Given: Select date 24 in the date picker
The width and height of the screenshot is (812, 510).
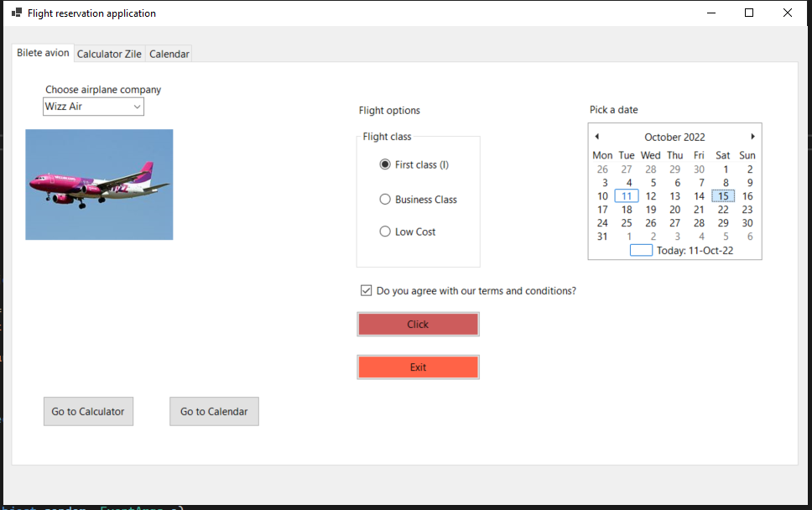Looking at the screenshot, I should (x=601, y=222).
